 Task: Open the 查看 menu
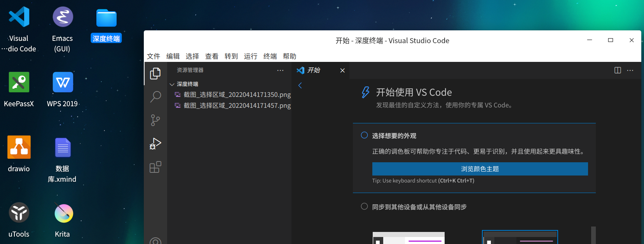(x=212, y=56)
